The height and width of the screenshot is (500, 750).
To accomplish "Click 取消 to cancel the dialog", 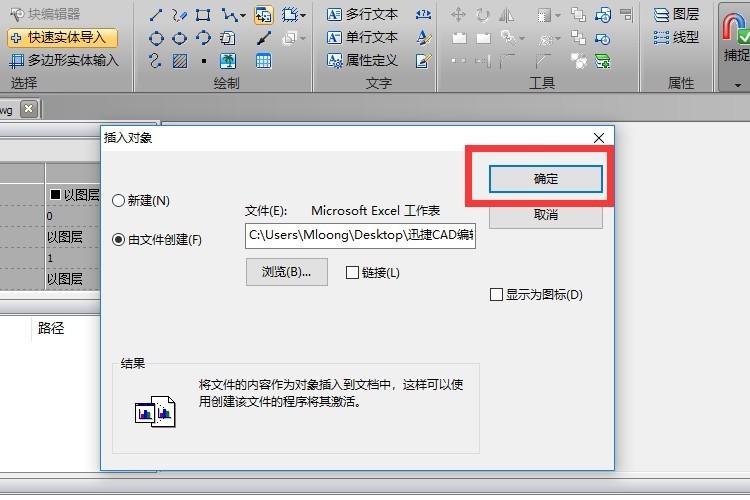I will coord(545,215).
